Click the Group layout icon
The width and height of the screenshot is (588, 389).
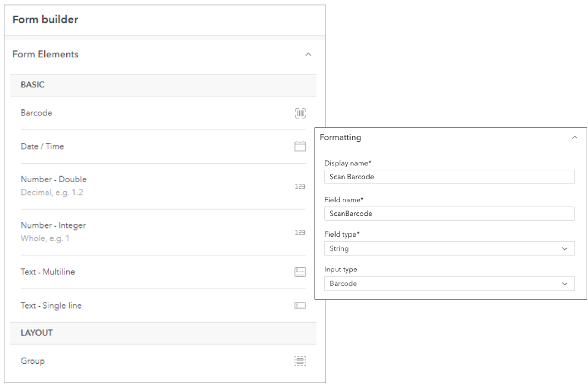300,361
